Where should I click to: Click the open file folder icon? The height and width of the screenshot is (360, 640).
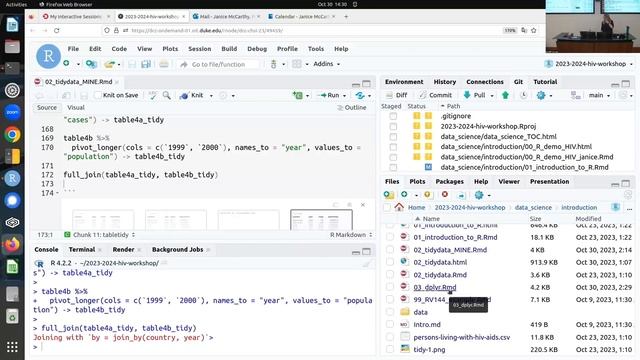[x=109, y=64]
